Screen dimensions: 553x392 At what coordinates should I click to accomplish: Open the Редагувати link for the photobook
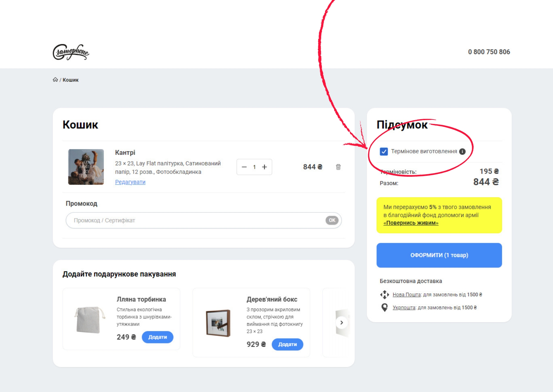[x=130, y=182]
